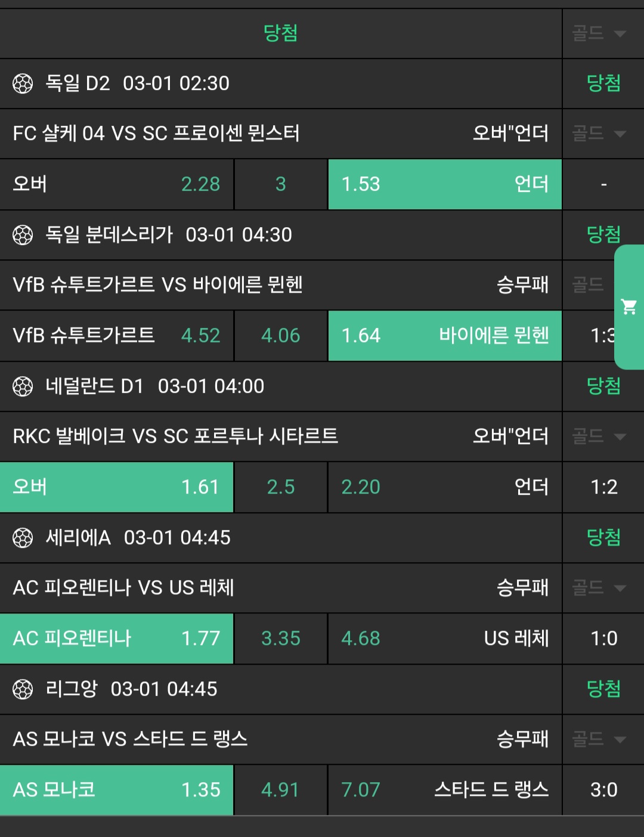
Task: Click the shopping cart icon
Action: 628,307
